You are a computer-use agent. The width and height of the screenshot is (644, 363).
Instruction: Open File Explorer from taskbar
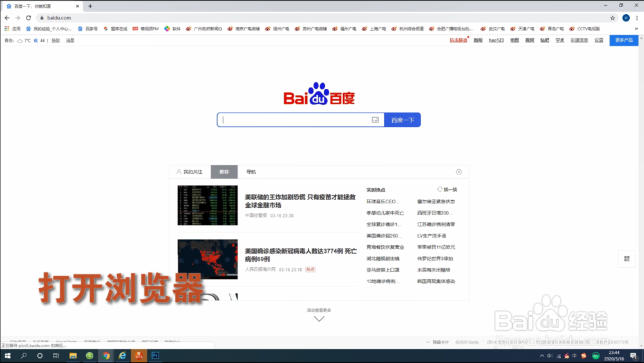pos(73,356)
